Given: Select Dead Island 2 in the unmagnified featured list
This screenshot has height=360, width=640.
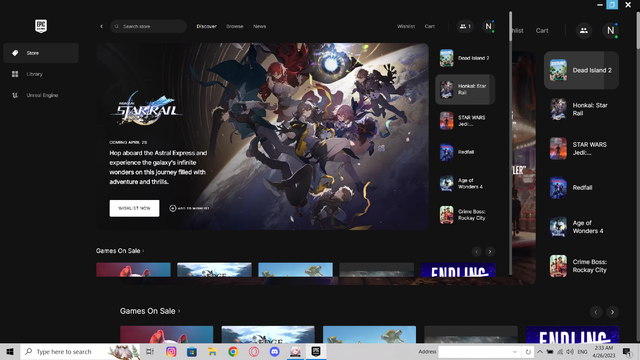Looking at the screenshot, I should coord(465,58).
